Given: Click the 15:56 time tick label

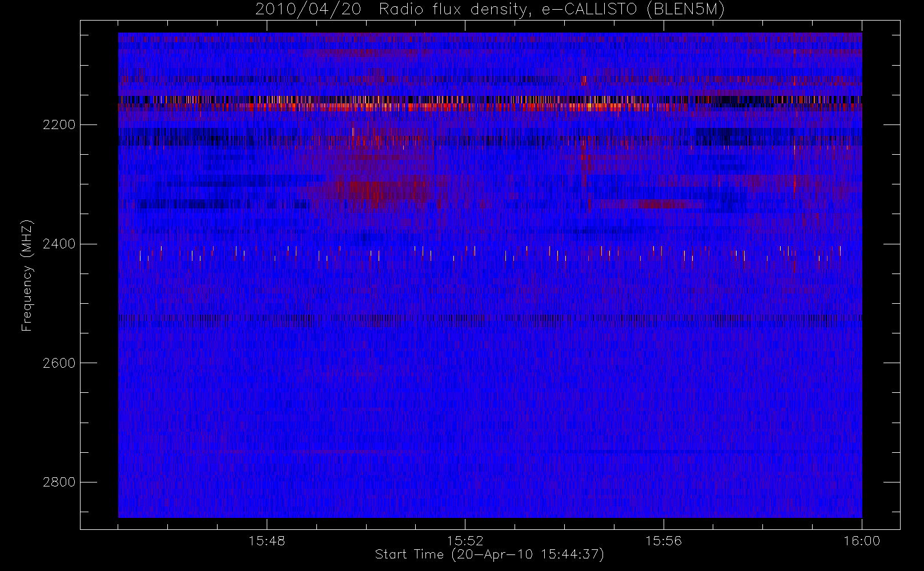Looking at the screenshot, I should point(664,541).
